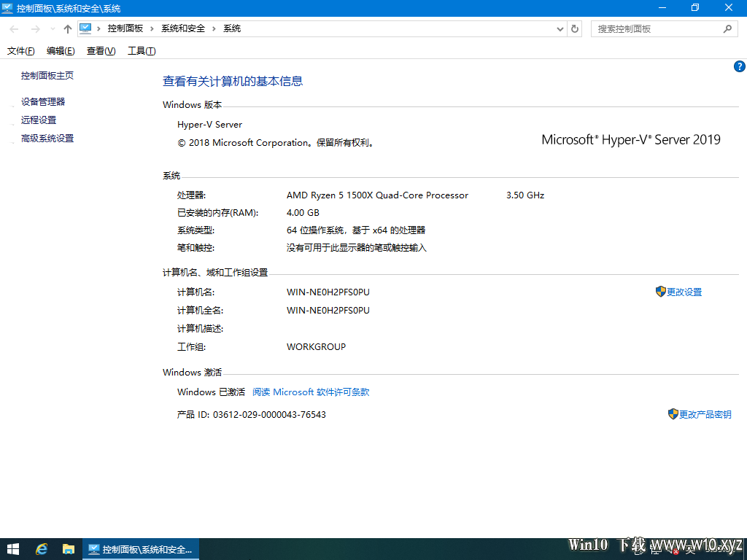Select computer name WIN-NE0H2PFS0PU in 计算机名 row

[x=328, y=292]
